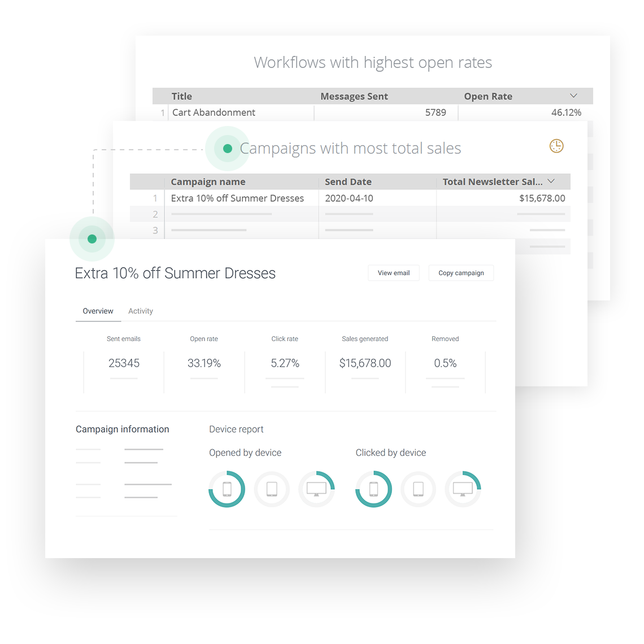Screen dimensions: 644x644
Task: Select the mobile icon under Clicked by device
Action: click(x=373, y=489)
